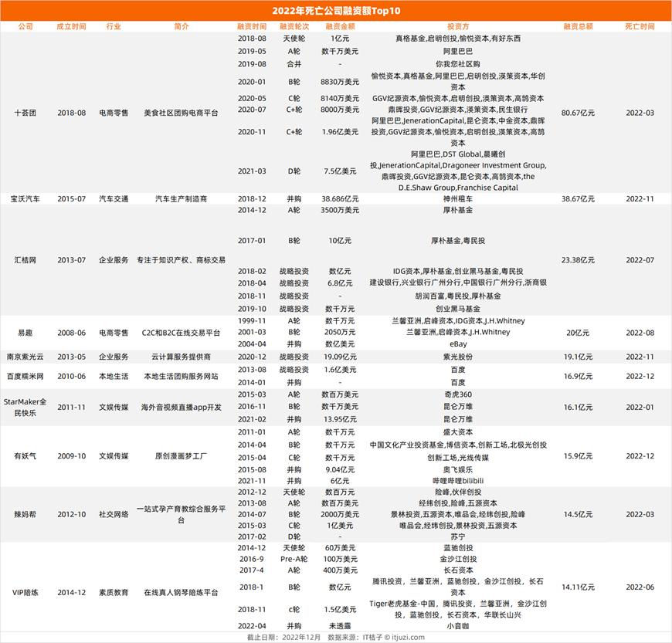Select investor 苏宁
The height and width of the screenshot is (643, 672).
coord(458,536)
